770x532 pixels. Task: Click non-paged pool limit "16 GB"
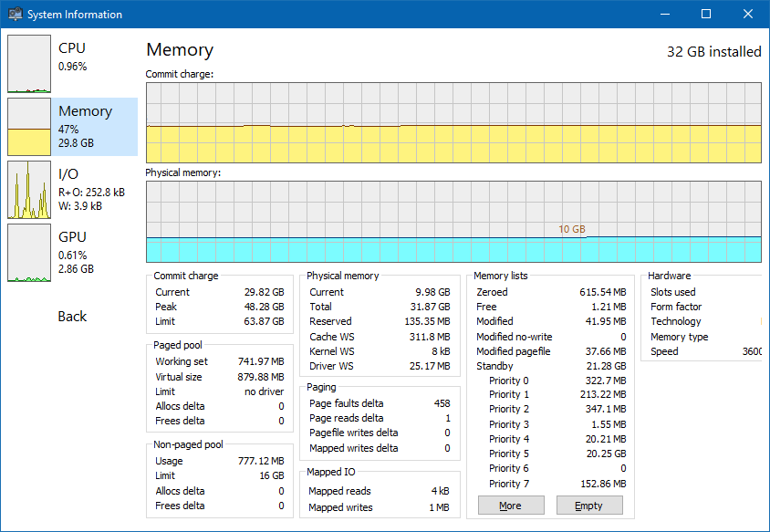point(272,476)
